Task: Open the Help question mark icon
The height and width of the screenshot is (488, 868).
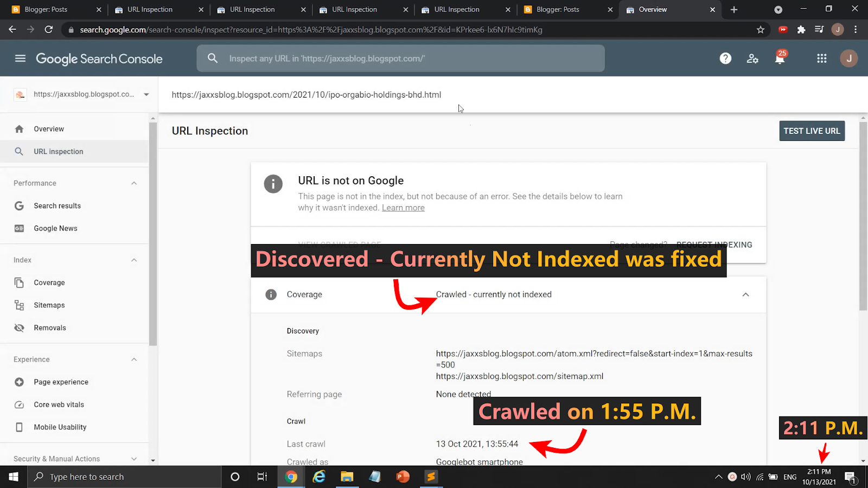Action: pos(725,59)
